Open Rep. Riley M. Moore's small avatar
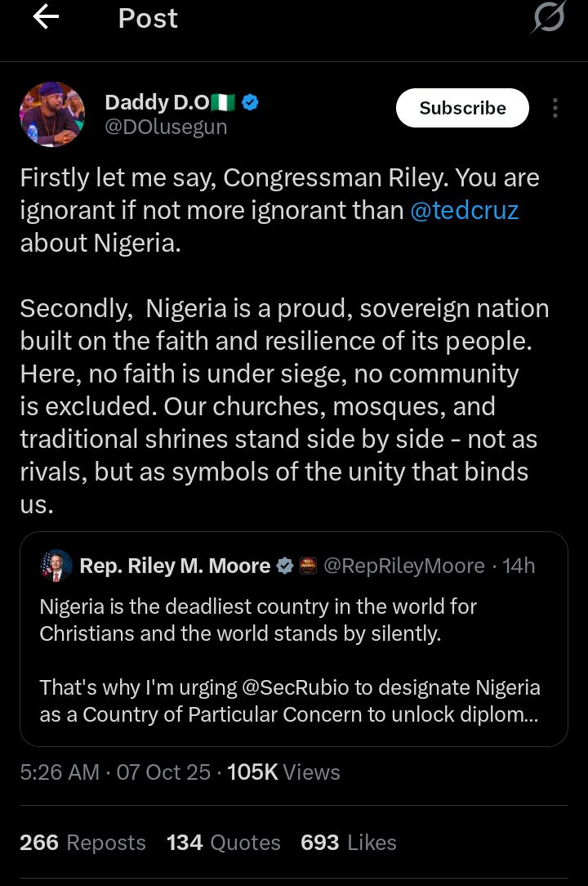 point(56,566)
